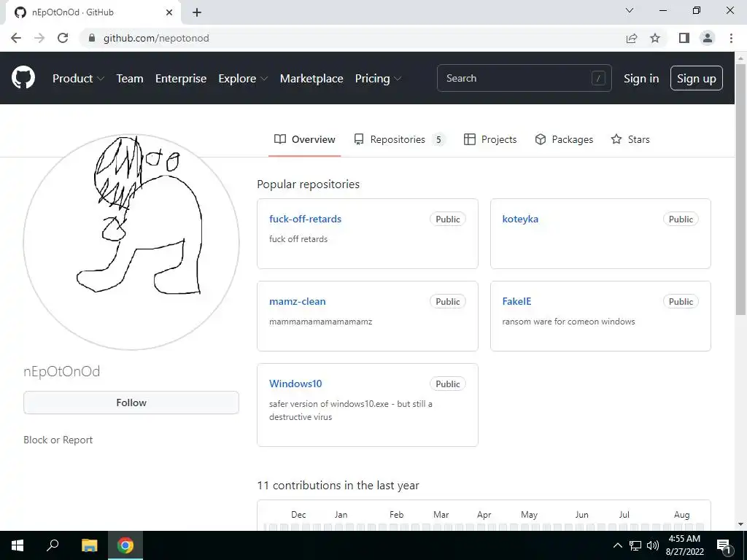
Task: Click the username text nEpOtOnOd
Action: click(62, 371)
